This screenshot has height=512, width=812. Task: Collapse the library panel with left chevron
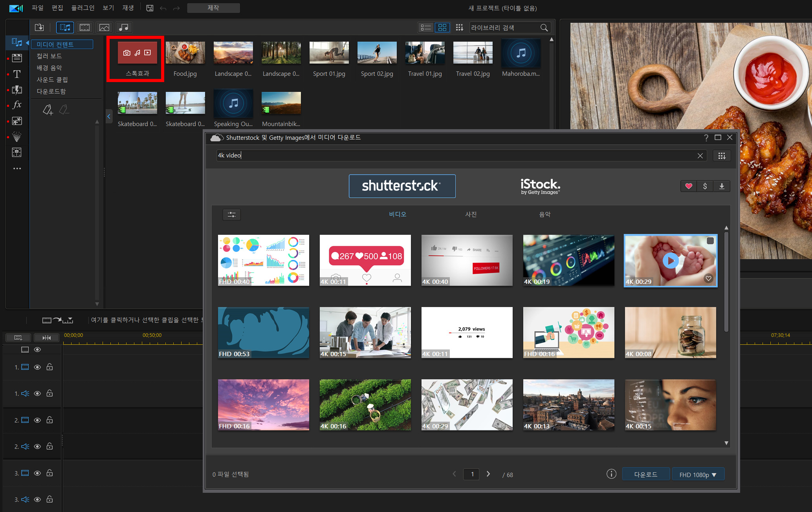tap(109, 116)
